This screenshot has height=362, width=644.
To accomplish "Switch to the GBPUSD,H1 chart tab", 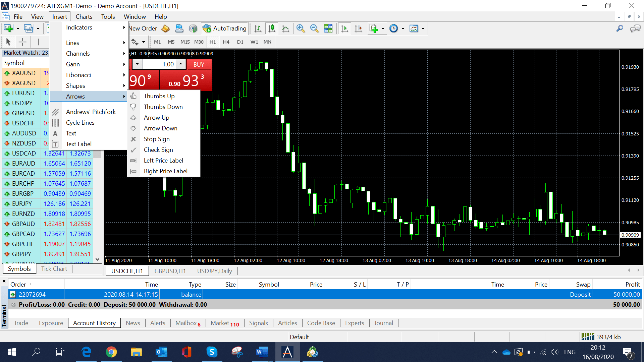I will (x=170, y=271).
